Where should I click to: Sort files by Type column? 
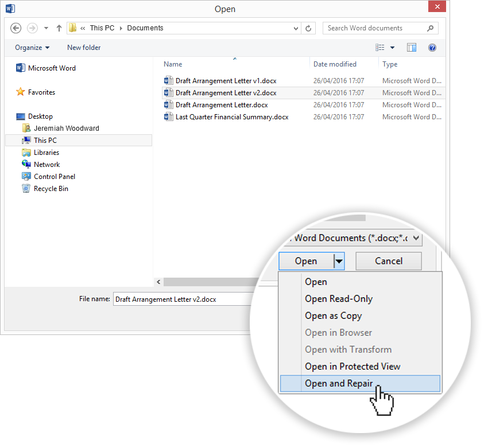(390, 64)
